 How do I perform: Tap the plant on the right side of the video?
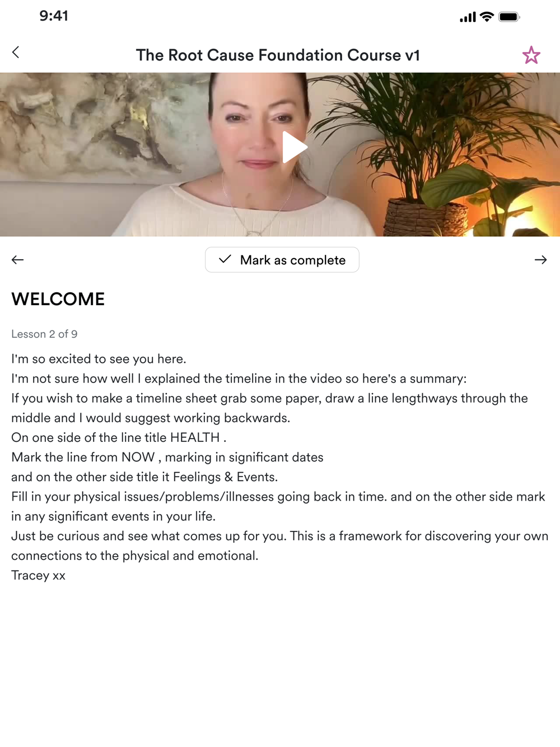coord(442,151)
